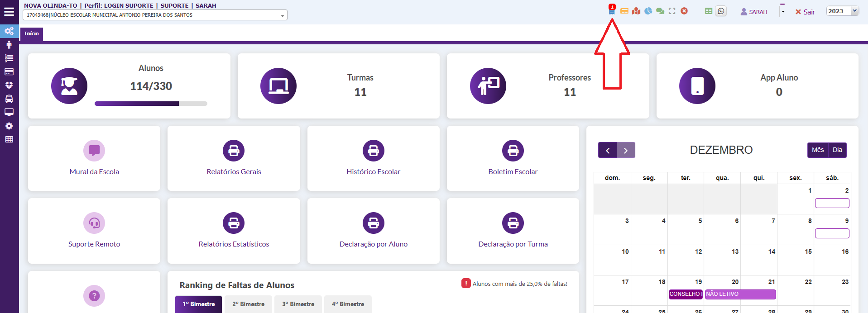Image resolution: width=868 pixels, height=313 pixels.
Task: Select the 2º Bimestre tab
Action: (x=248, y=304)
